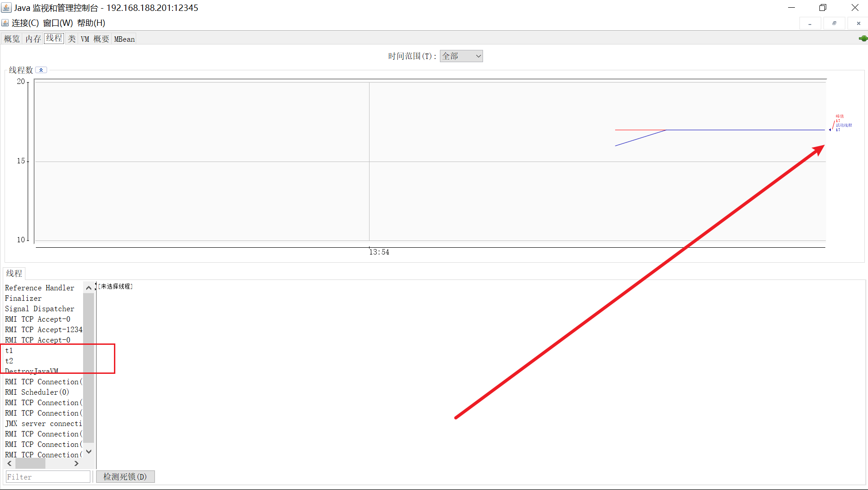Click the 检测死锁(D) button
The image size is (868, 490).
click(x=125, y=477)
